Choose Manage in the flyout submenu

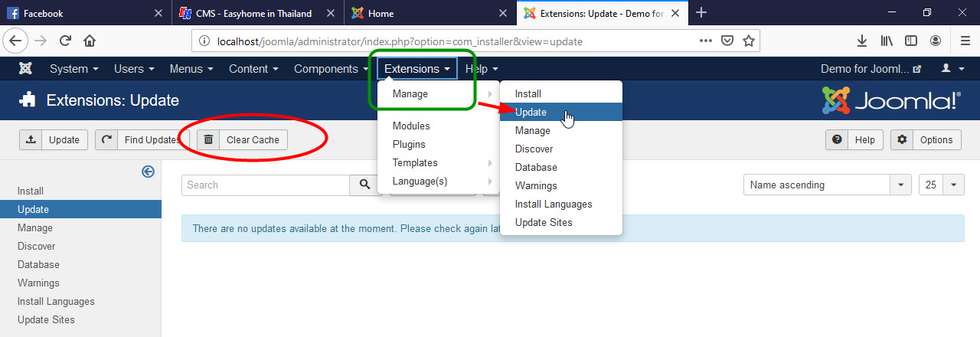(x=561, y=130)
